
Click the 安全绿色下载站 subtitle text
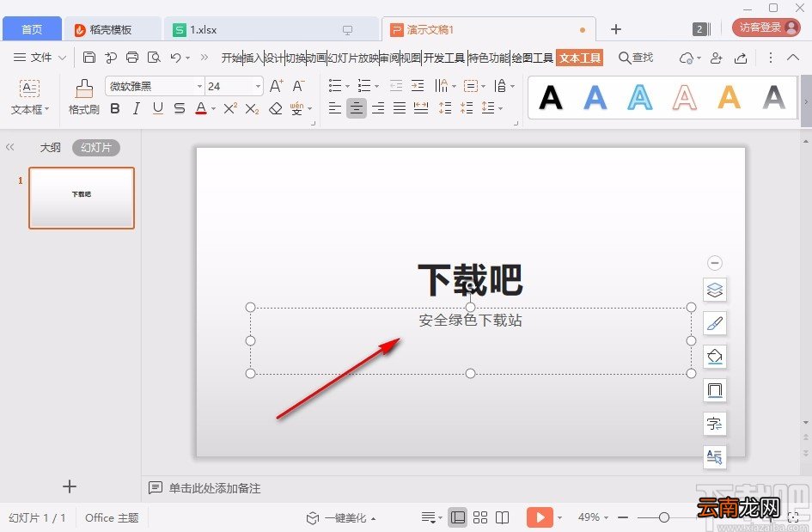(470, 320)
